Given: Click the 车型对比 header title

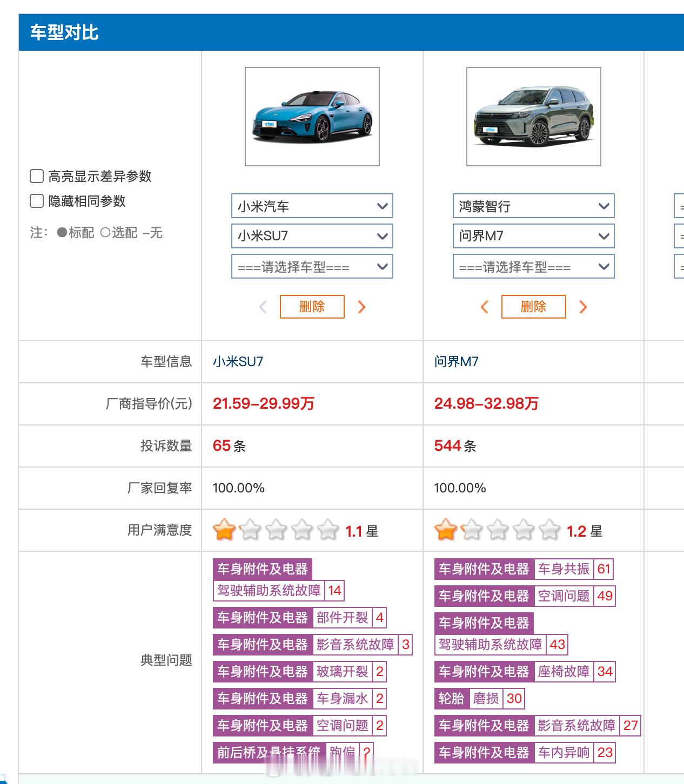Looking at the screenshot, I should click(x=64, y=32).
